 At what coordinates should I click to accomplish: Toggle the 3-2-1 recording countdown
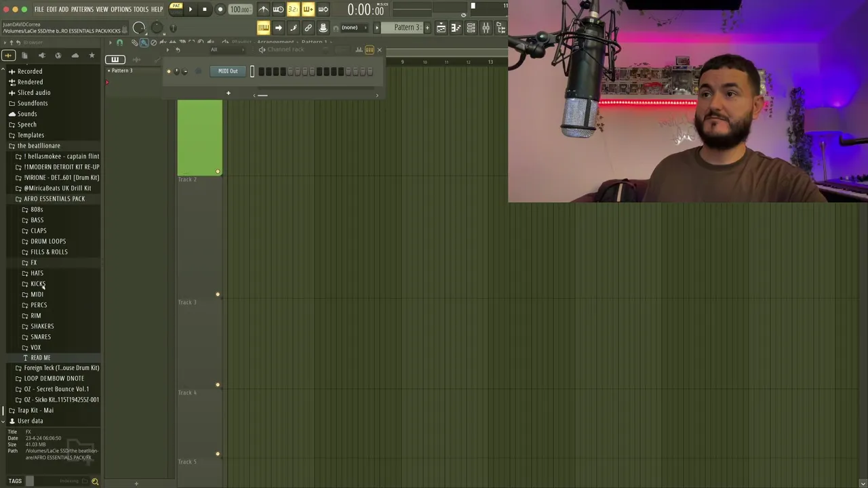pos(293,9)
